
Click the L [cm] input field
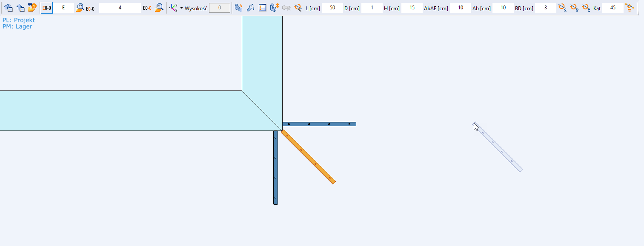coord(332,8)
